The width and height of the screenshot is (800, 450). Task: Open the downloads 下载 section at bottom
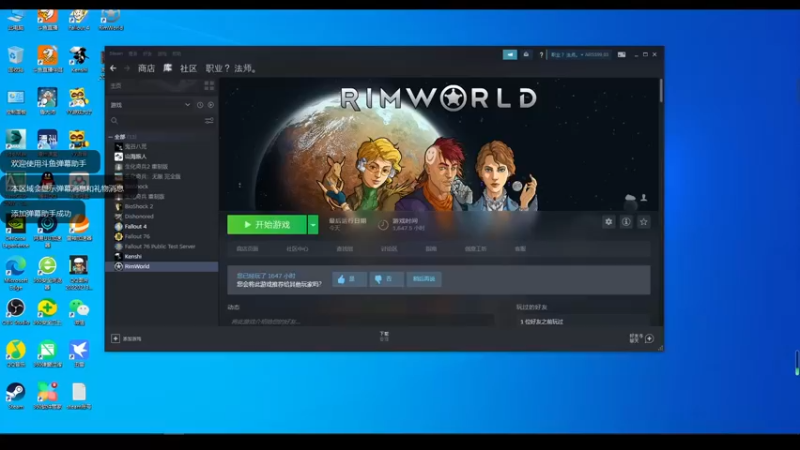pyautogui.click(x=384, y=336)
